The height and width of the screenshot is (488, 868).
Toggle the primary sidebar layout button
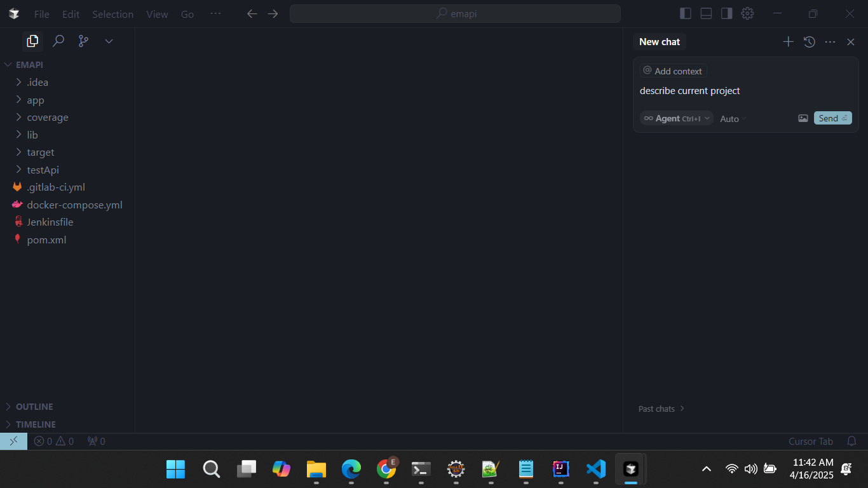[x=685, y=13]
